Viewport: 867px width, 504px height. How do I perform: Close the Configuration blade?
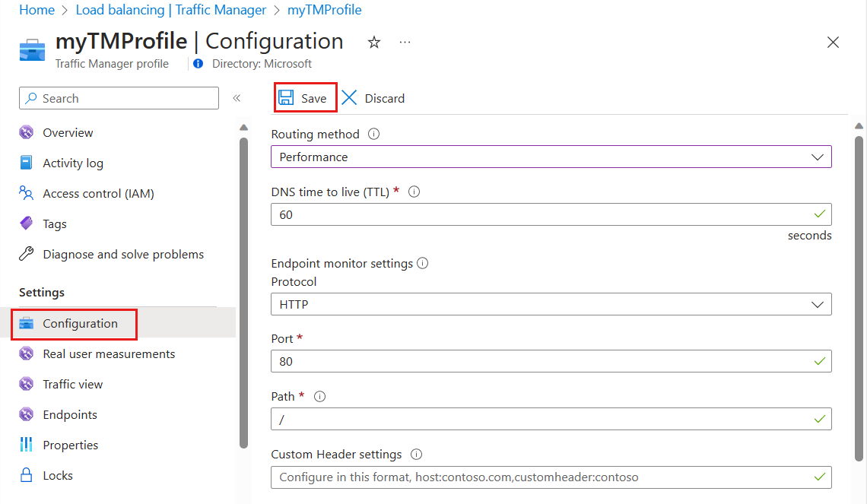(833, 42)
